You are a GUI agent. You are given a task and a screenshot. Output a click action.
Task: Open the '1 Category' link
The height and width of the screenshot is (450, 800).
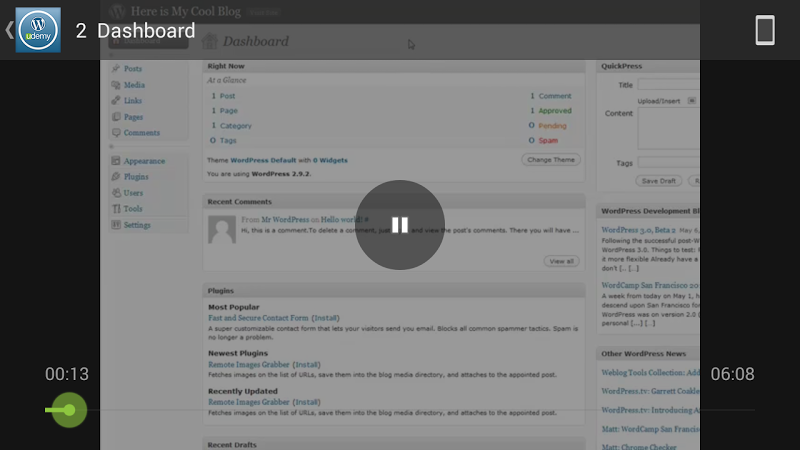(232, 126)
